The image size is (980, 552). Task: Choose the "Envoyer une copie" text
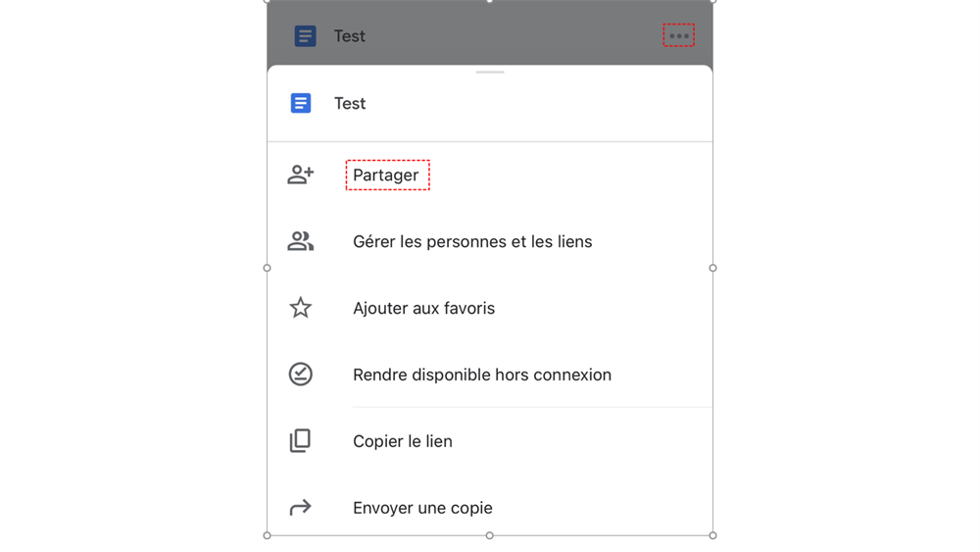pos(422,508)
